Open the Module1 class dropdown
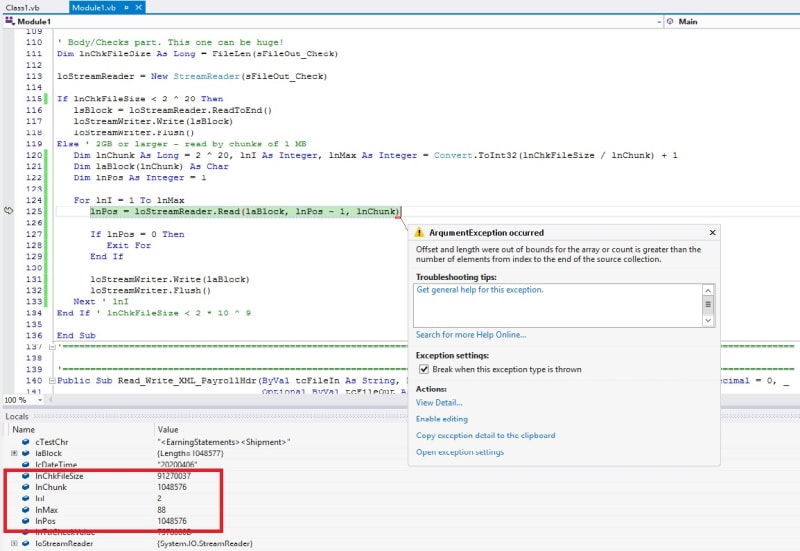The height and width of the screenshot is (551, 800). pos(659,21)
